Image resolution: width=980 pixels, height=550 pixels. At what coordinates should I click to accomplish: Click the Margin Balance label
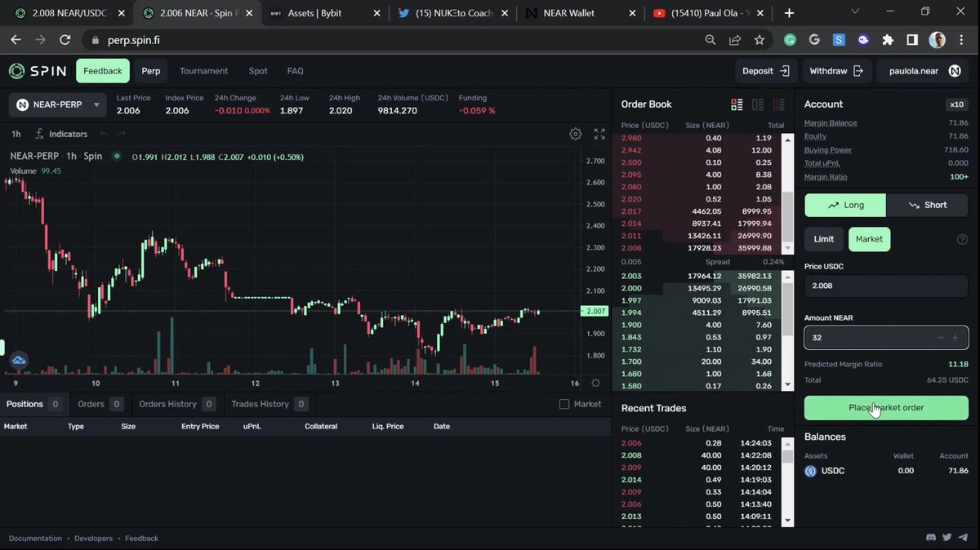831,122
